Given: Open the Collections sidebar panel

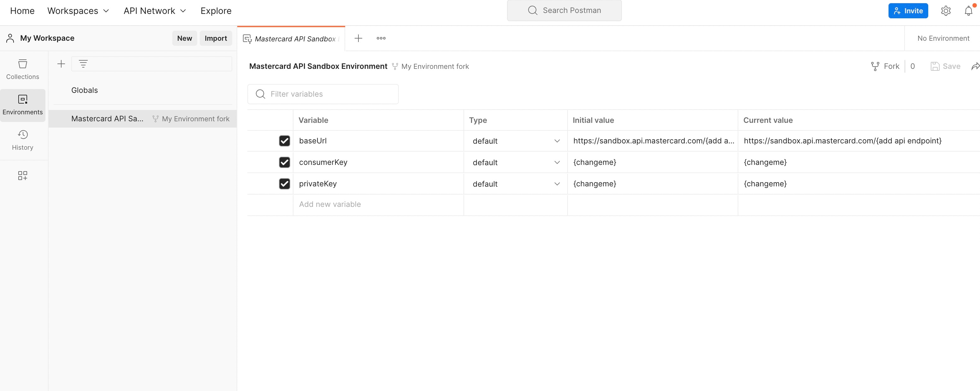Looking at the screenshot, I should pos(22,69).
